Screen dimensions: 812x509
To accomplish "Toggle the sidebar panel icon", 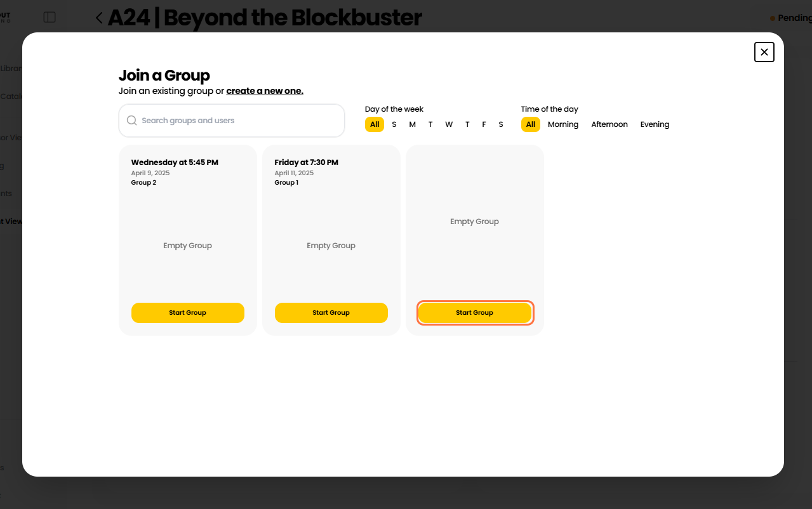I will tap(50, 17).
